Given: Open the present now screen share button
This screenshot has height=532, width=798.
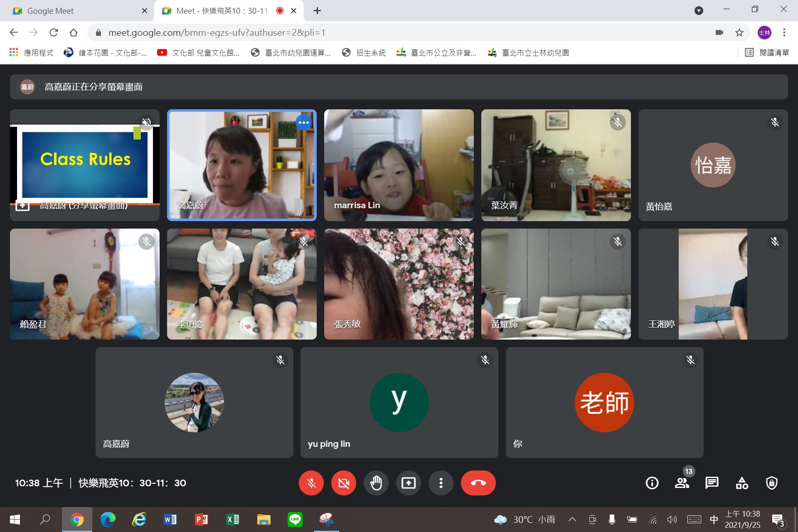Looking at the screenshot, I should coord(408,483).
